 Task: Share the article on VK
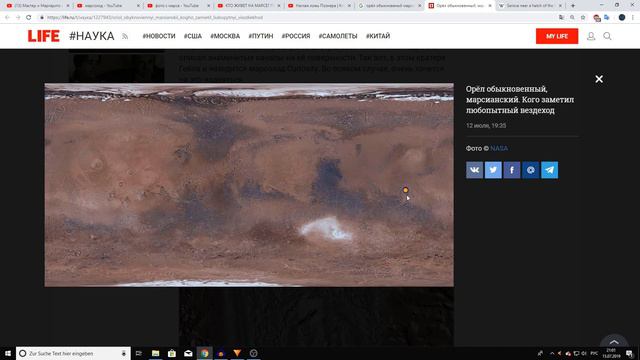click(x=474, y=170)
